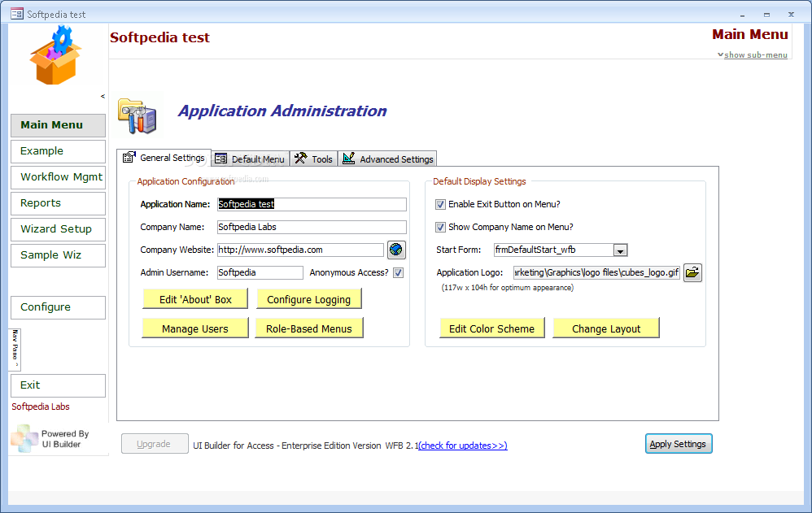The width and height of the screenshot is (812, 513).
Task: Open the Advanced Settings tab
Action: (x=387, y=159)
